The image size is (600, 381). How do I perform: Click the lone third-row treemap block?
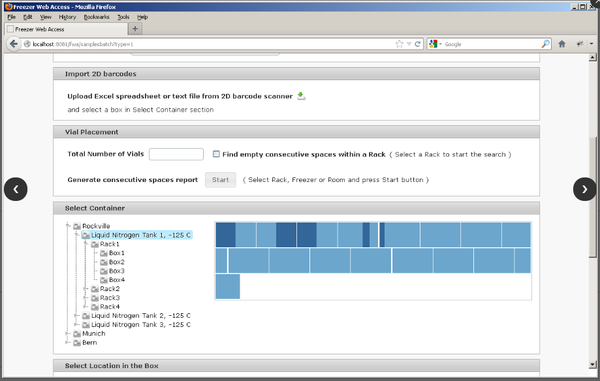(x=228, y=286)
